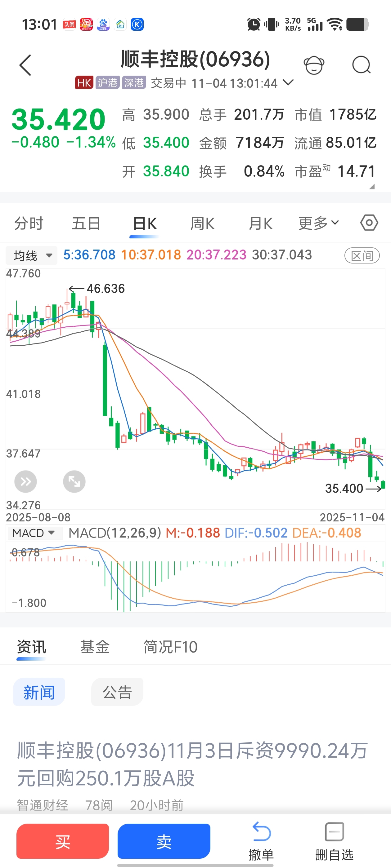Switch to 分时 chart tab
The image size is (391, 868).
(x=29, y=223)
